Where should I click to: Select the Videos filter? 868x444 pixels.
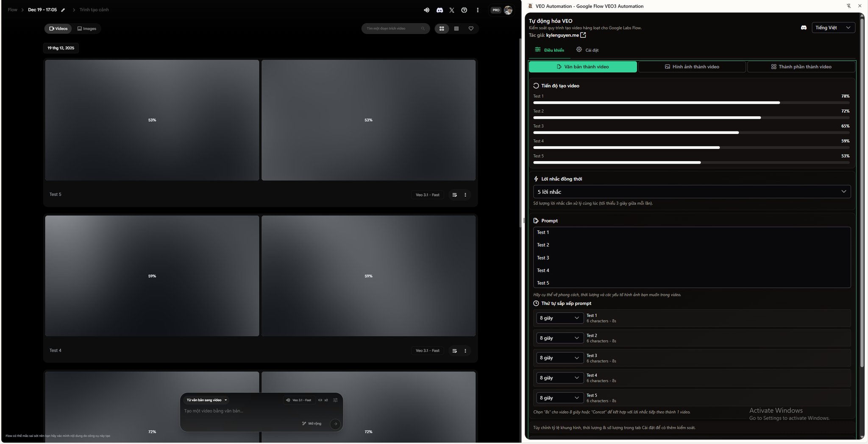point(58,29)
